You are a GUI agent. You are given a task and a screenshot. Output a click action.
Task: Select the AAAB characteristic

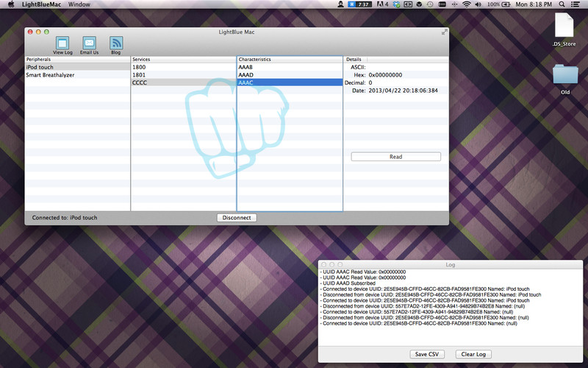[x=245, y=67]
